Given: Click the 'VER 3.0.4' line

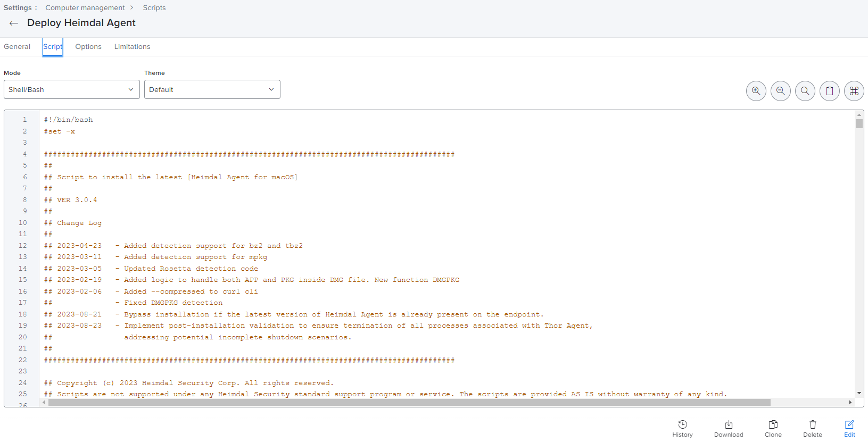Looking at the screenshot, I should [x=70, y=200].
